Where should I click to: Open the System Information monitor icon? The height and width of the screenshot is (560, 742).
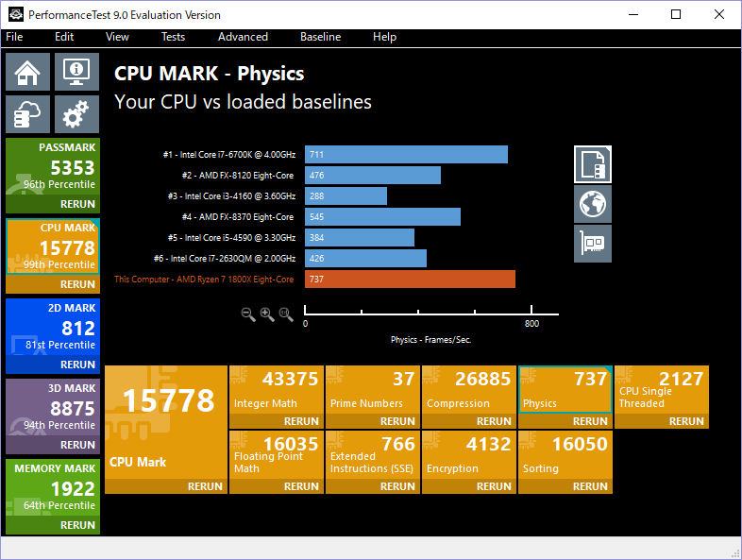76,72
